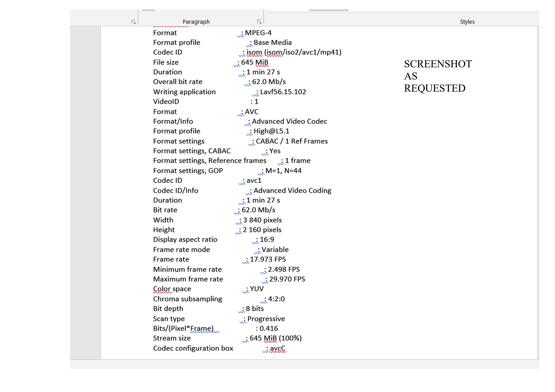555x392 pixels.
Task: Click 'Progressive' scan type value
Action: pyautogui.click(x=266, y=319)
